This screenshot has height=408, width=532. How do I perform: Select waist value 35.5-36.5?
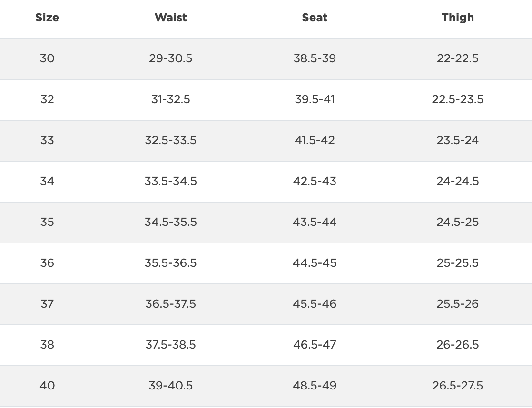[x=170, y=263]
